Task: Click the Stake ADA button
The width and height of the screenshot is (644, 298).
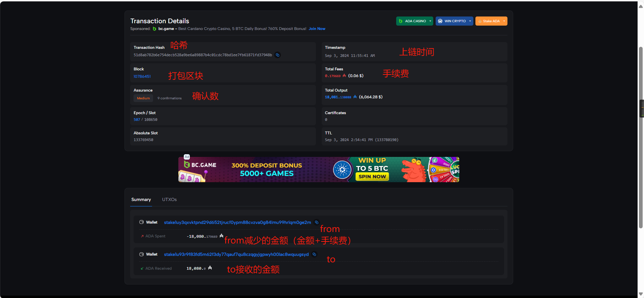Action: coord(491,21)
